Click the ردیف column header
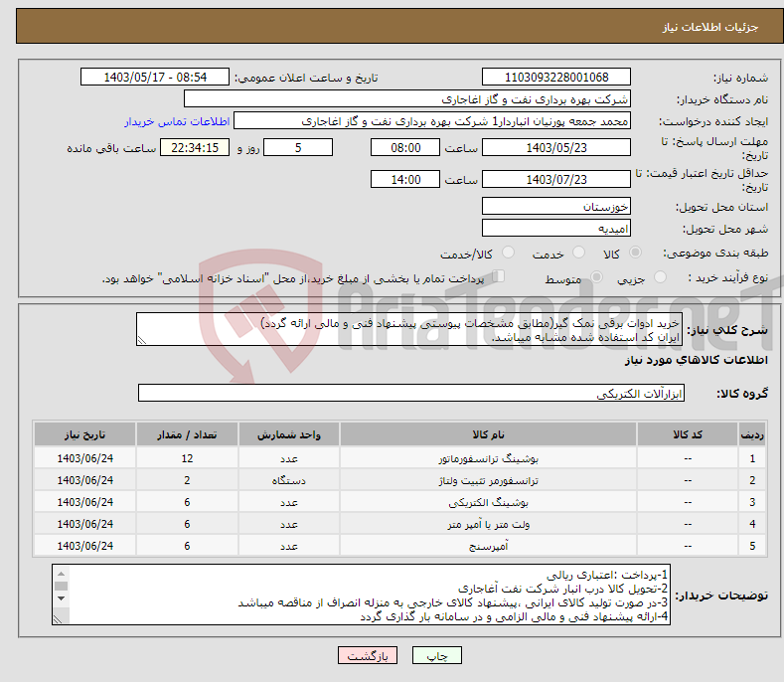Viewport: 784px width, 682px height. pos(752,434)
